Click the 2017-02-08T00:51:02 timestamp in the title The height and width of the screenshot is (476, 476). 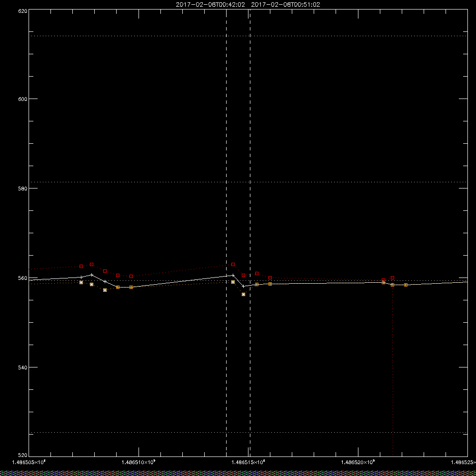(x=286, y=5)
